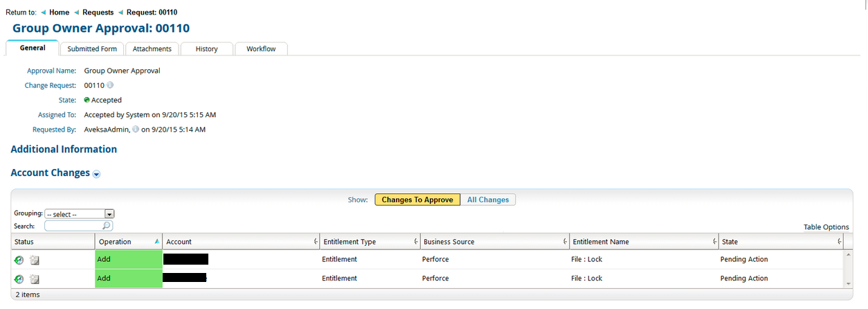The width and height of the screenshot is (868, 309).
Task: Open the details icon in the second row
Action: point(35,279)
